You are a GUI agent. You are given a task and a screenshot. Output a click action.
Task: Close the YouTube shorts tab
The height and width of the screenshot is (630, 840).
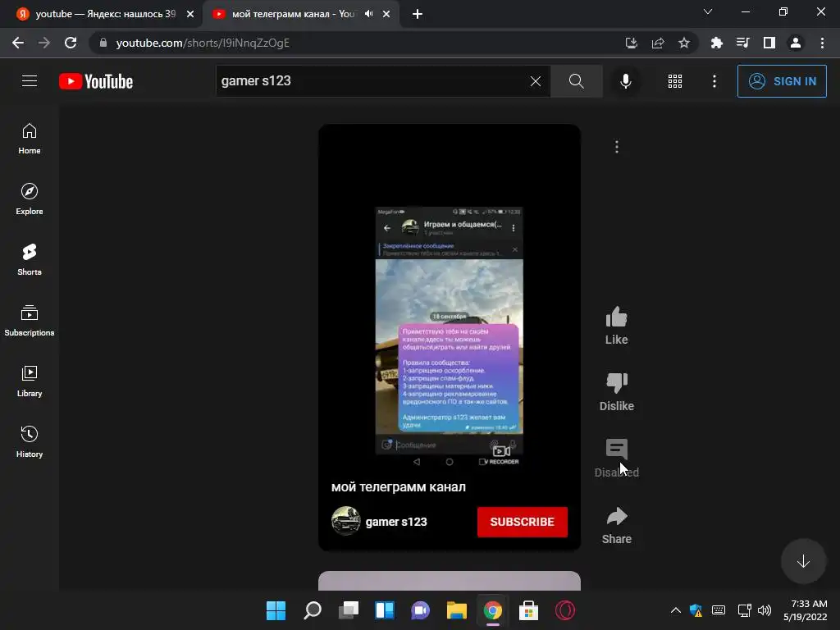(386, 14)
